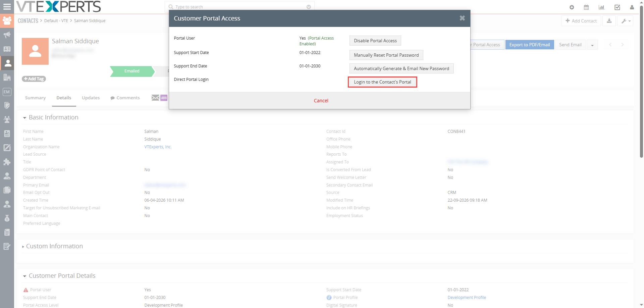Click the Add Tag button
Screen dimensions: 644x308
coord(34,79)
